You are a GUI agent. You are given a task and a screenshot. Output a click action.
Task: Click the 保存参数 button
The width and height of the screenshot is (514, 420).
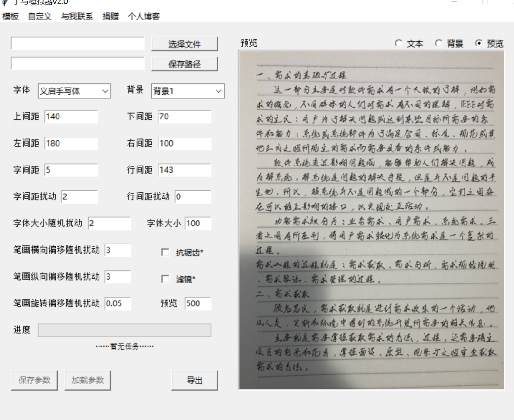34,381
